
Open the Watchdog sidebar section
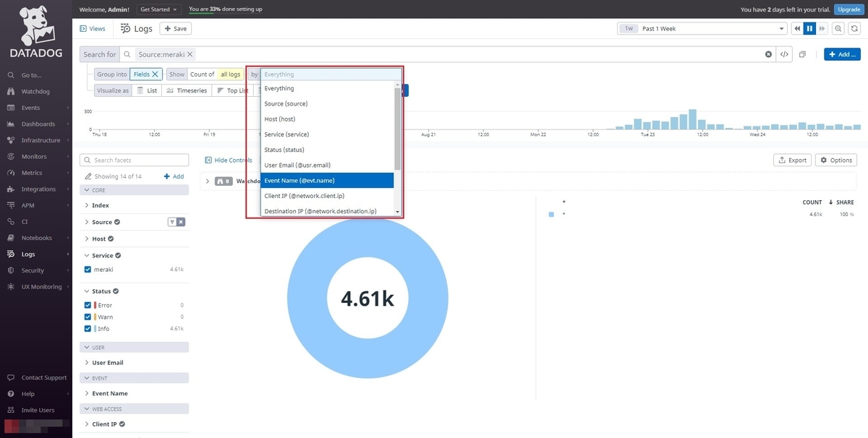pos(35,92)
